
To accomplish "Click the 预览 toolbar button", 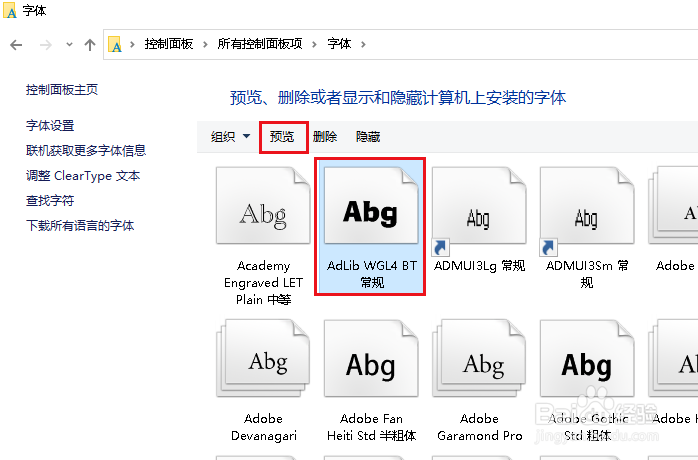I will point(282,137).
